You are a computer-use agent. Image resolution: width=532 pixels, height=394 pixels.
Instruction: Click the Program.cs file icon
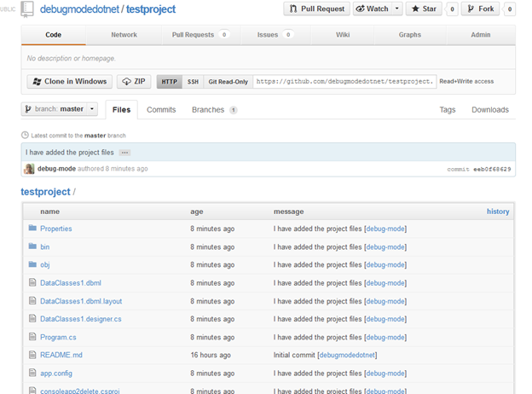tap(32, 337)
